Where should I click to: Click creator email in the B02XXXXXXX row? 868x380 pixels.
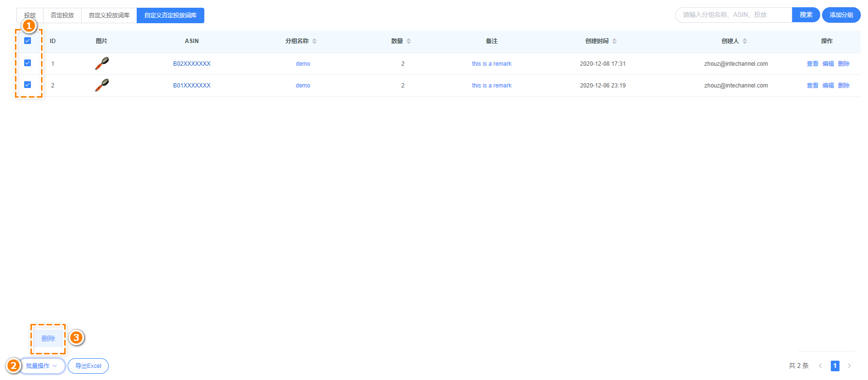tap(736, 64)
